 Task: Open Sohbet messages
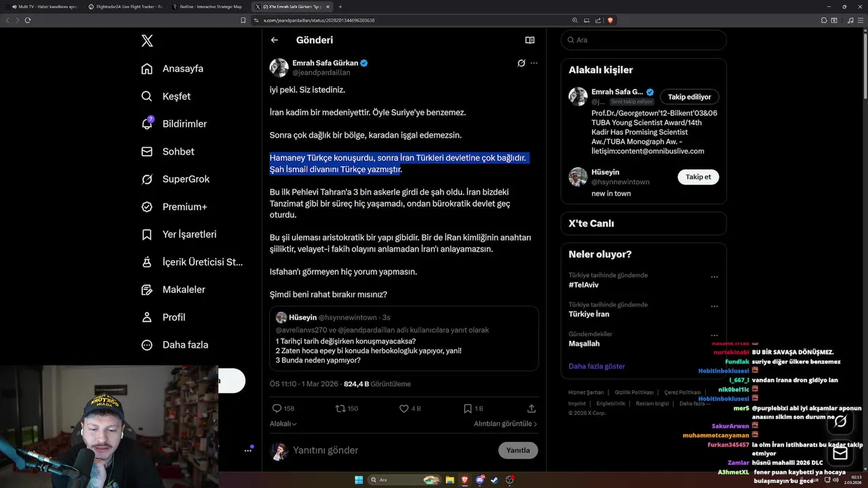[x=167, y=152]
